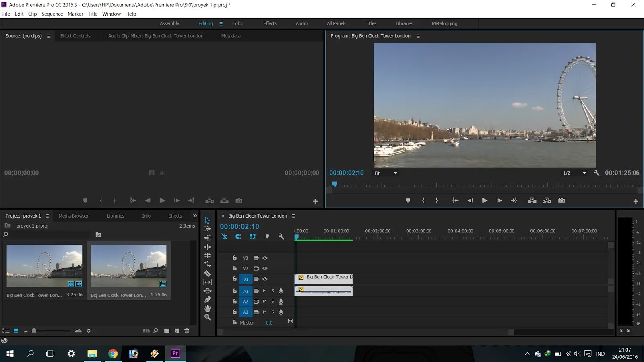The image size is (644, 362).
Task: Select the 3:25:06 Big Ben clip thumbnail
Action: [44, 266]
